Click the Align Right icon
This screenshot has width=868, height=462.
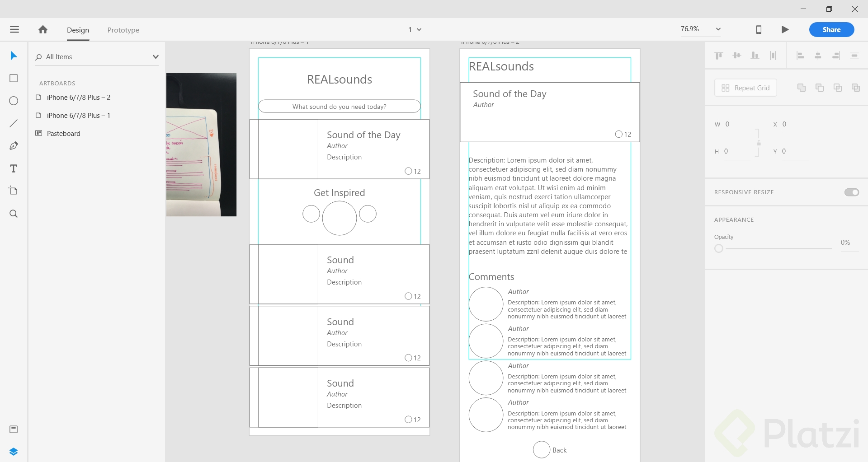(x=836, y=56)
